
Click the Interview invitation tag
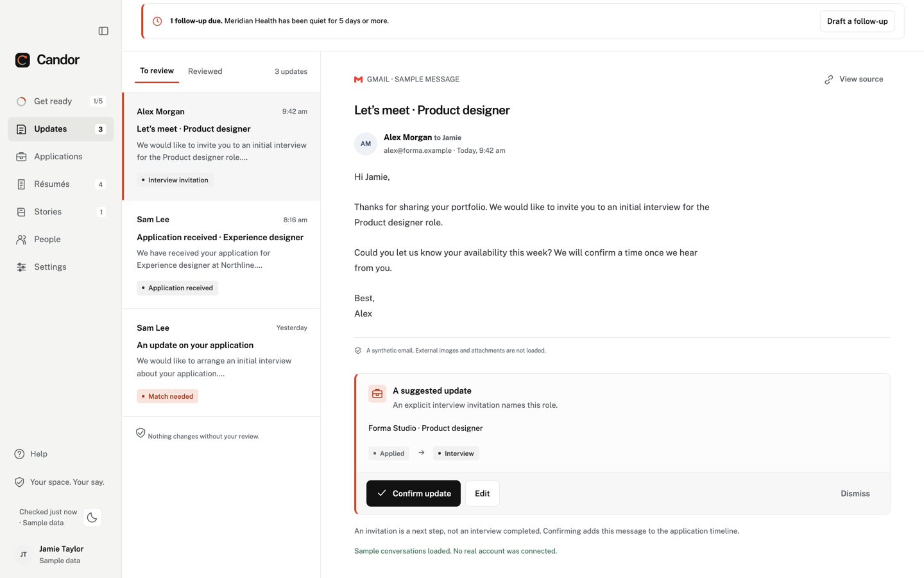pos(175,180)
